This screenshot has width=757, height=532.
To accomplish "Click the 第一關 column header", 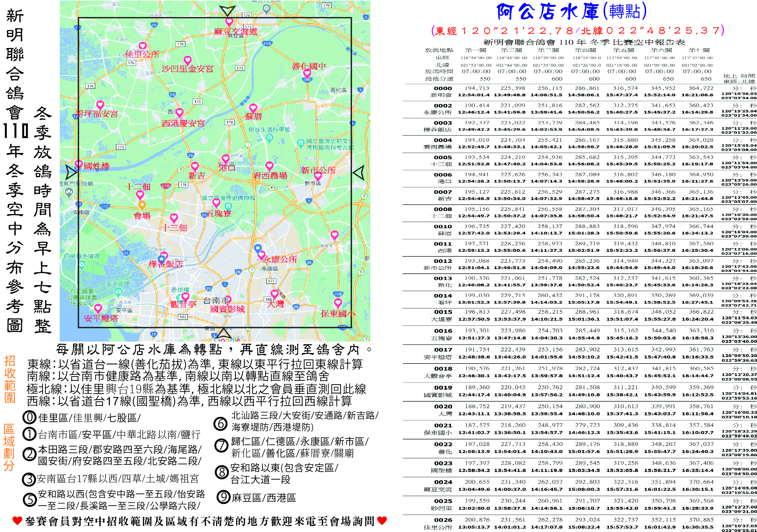I will point(476,50).
